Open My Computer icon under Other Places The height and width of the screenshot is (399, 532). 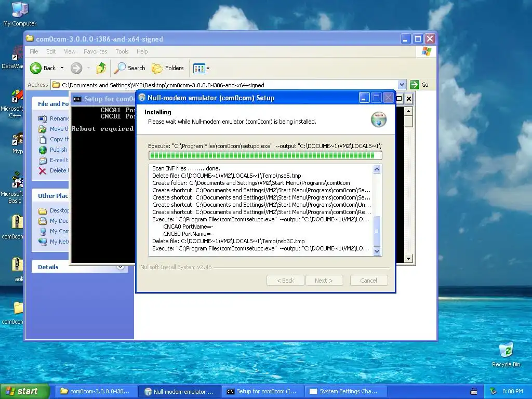tap(43, 231)
